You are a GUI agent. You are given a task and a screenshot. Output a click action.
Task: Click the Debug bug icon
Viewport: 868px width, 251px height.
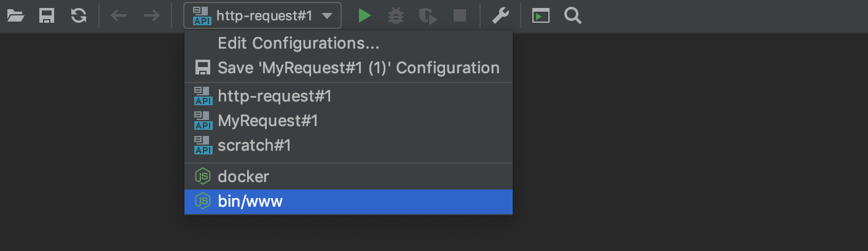[396, 16]
